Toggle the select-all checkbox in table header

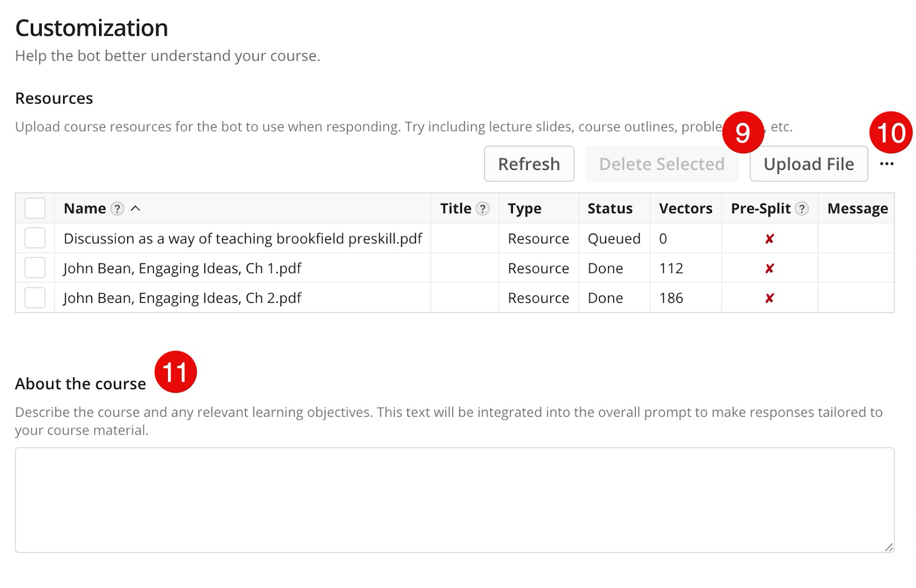(x=35, y=208)
